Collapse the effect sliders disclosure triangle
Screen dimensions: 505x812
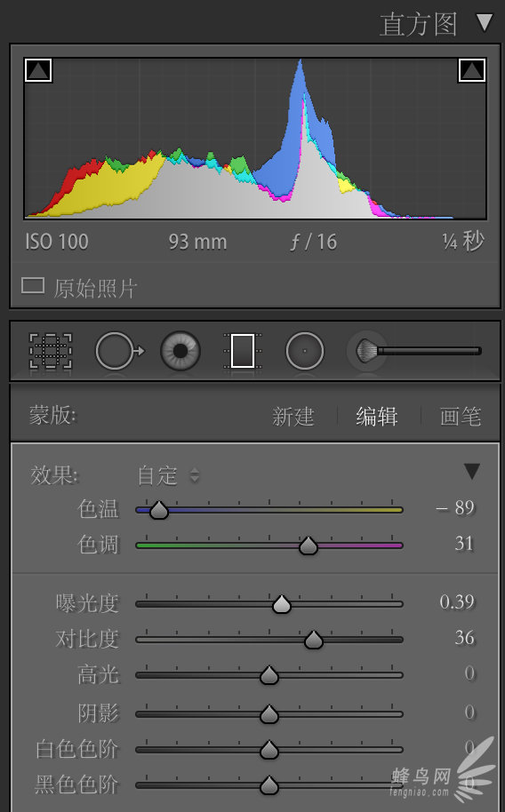tap(472, 471)
